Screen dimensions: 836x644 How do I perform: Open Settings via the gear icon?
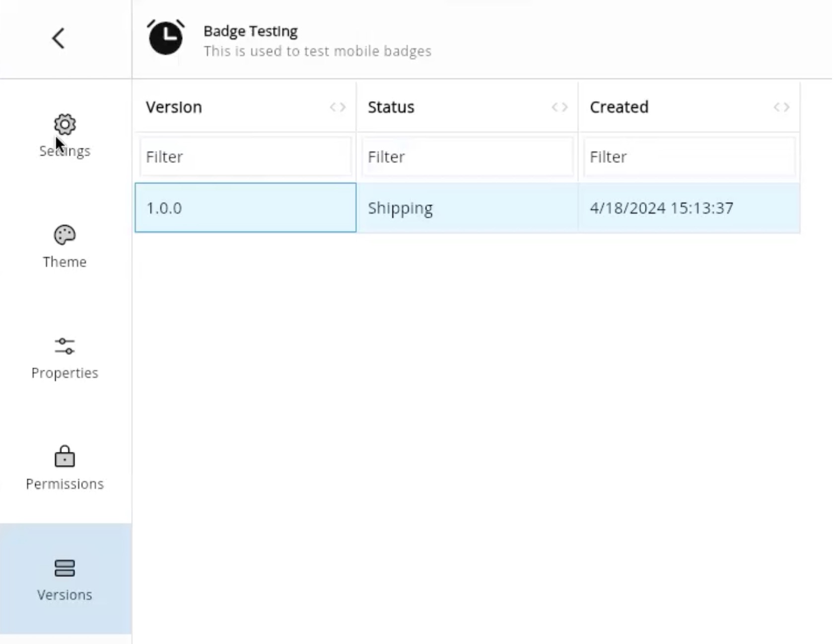65,124
